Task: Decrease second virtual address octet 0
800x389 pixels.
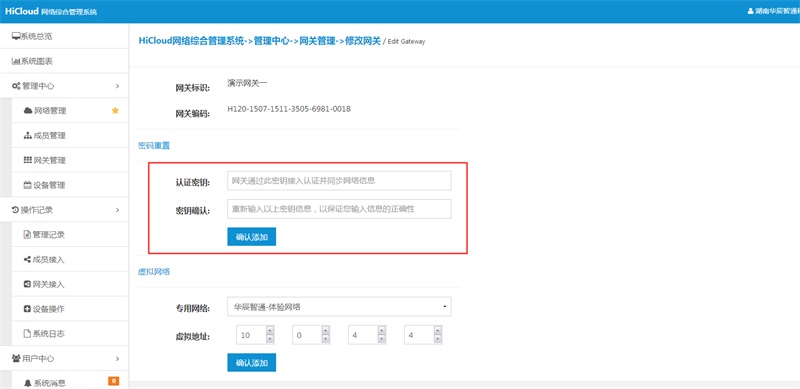Action: [326, 339]
